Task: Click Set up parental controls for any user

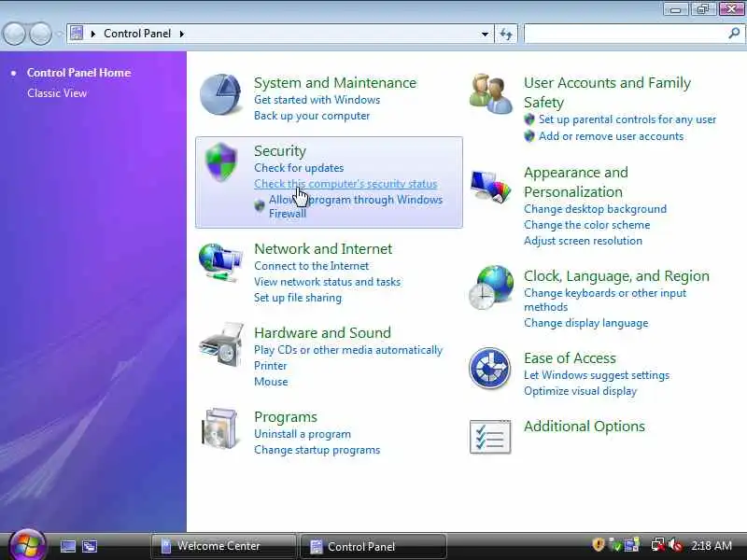Action: [x=627, y=119]
